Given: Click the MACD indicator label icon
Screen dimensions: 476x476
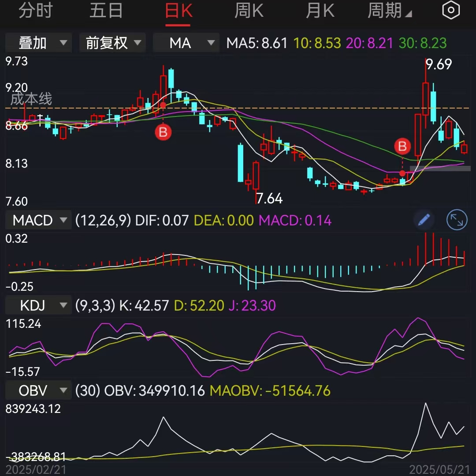Looking at the screenshot, I should (38, 220).
